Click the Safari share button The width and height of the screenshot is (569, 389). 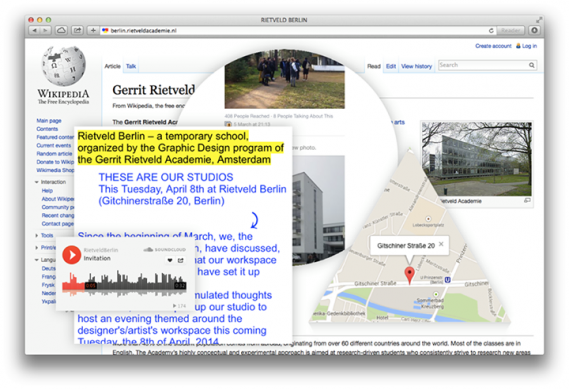tap(77, 30)
